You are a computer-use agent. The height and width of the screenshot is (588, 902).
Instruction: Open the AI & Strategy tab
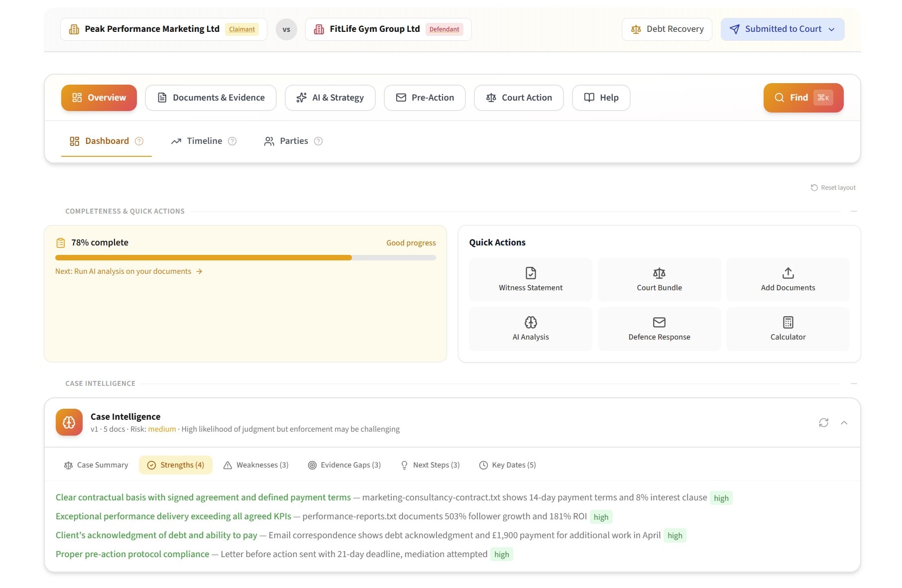tap(330, 98)
